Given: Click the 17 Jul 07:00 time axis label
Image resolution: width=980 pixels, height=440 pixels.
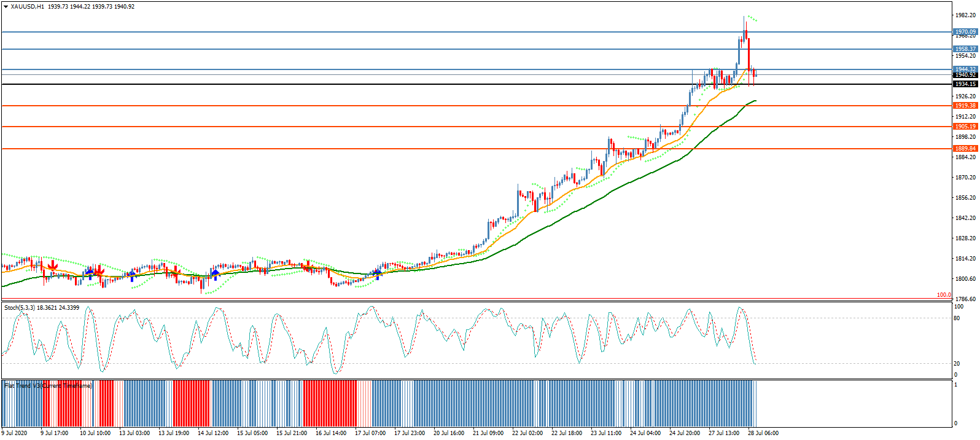Looking at the screenshot, I should pos(370,433).
